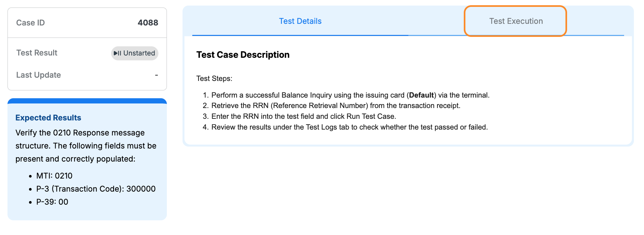Click the highlighted Test Execution orange outline
Screen dimensions: 644x235
point(515,21)
